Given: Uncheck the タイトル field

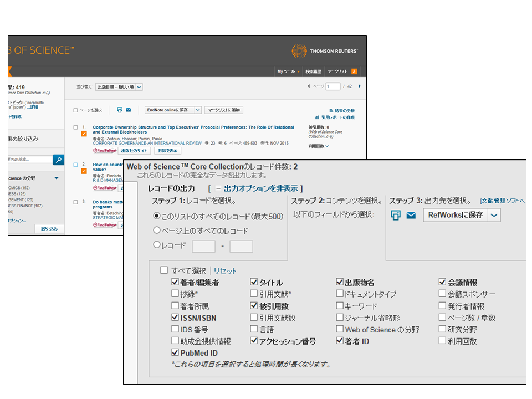Looking at the screenshot, I should pos(254,282).
